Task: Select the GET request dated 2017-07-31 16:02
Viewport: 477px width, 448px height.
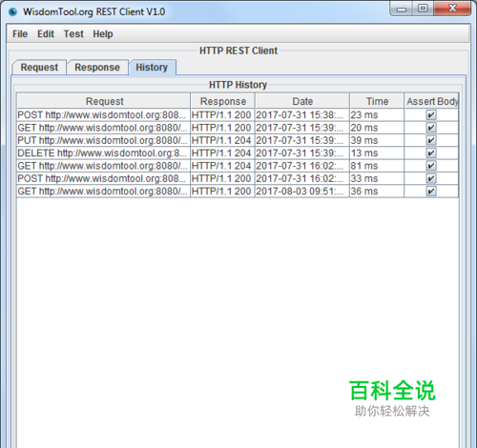Action: pos(103,166)
